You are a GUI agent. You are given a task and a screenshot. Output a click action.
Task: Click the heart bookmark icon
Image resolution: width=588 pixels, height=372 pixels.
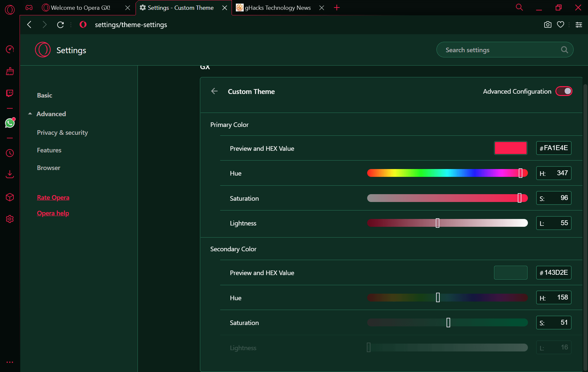(561, 25)
